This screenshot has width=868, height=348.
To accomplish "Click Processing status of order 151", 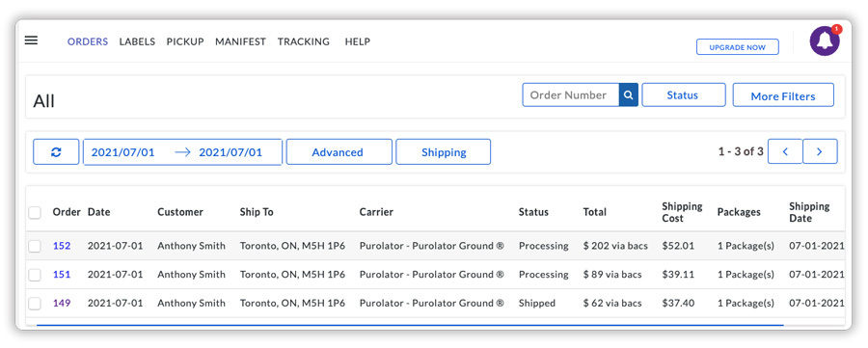I will [x=544, y=275].
